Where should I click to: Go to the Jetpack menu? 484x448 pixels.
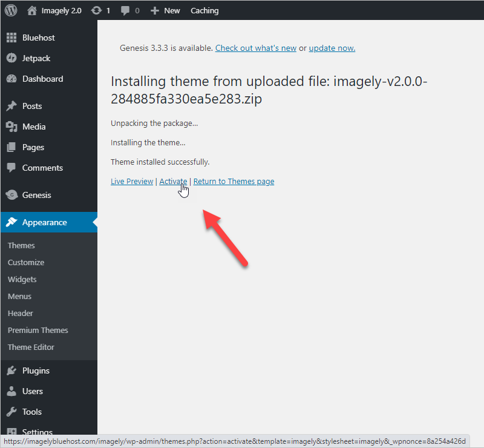point(36,58)
